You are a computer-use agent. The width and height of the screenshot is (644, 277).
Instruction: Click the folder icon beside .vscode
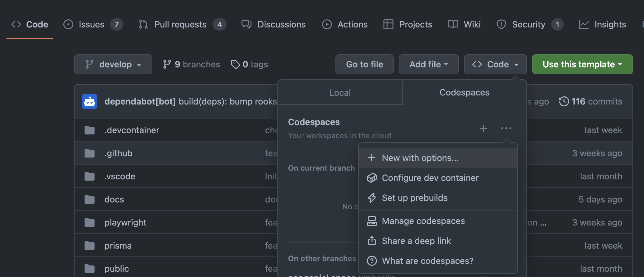[90, 176]
